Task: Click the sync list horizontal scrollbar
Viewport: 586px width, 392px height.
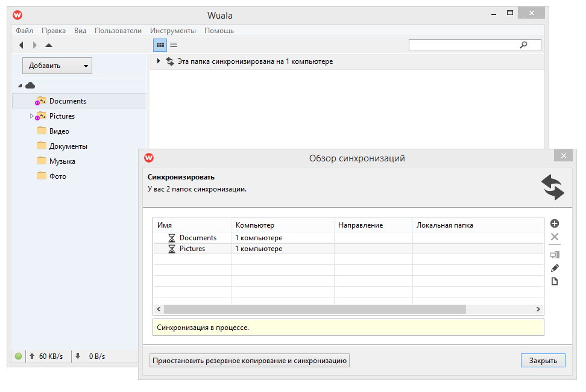Action: [x=315, y=309]
